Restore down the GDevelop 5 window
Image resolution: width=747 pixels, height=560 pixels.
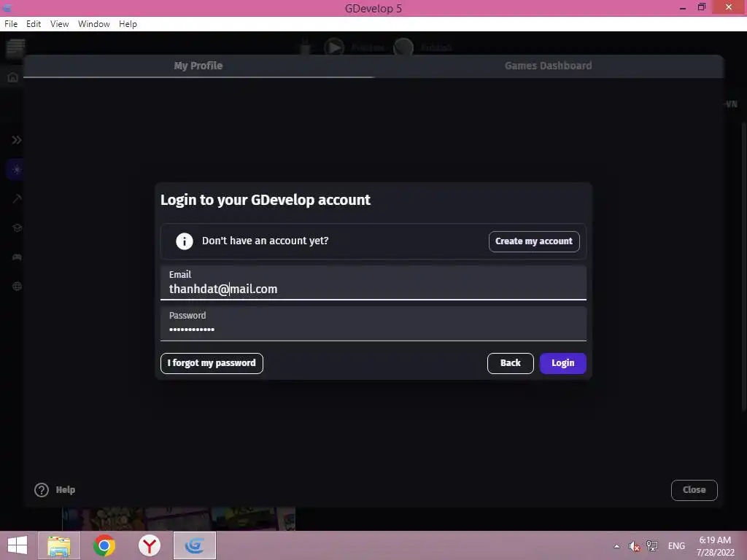702,7
